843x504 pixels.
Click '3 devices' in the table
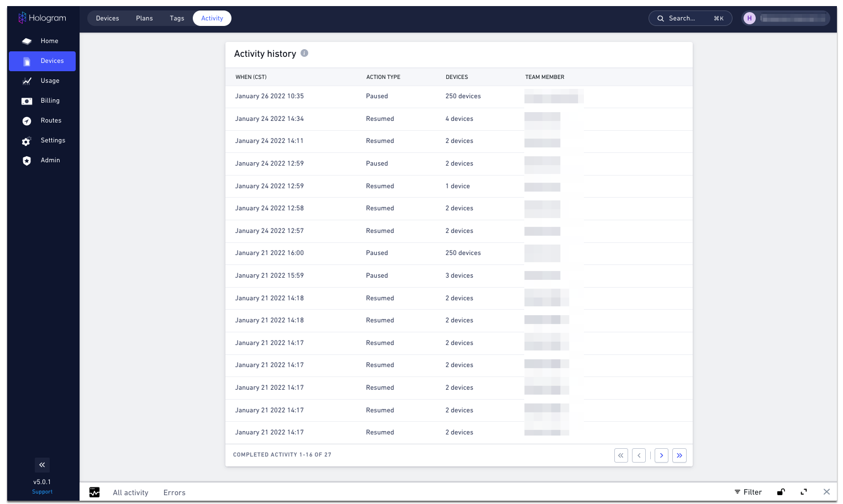(x=459, y=275)
